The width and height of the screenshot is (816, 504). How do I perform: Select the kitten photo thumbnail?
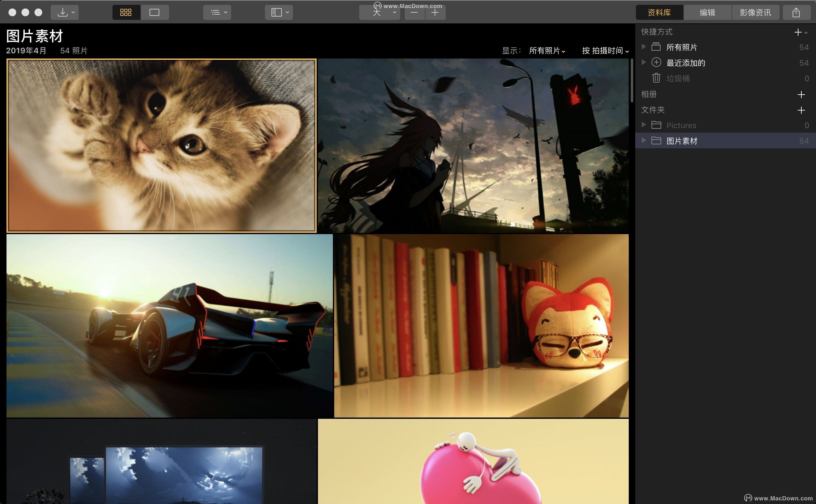pyautogui.click(x=161, y=145)
